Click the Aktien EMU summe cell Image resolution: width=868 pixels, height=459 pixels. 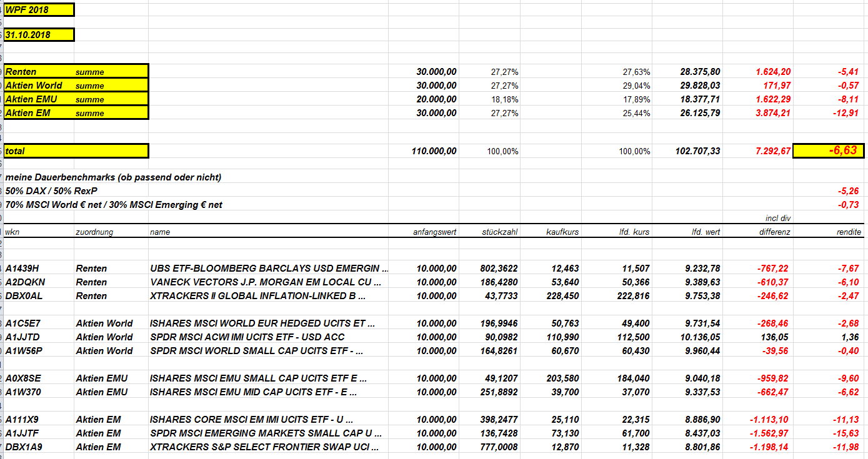click(x=76, y=99)
